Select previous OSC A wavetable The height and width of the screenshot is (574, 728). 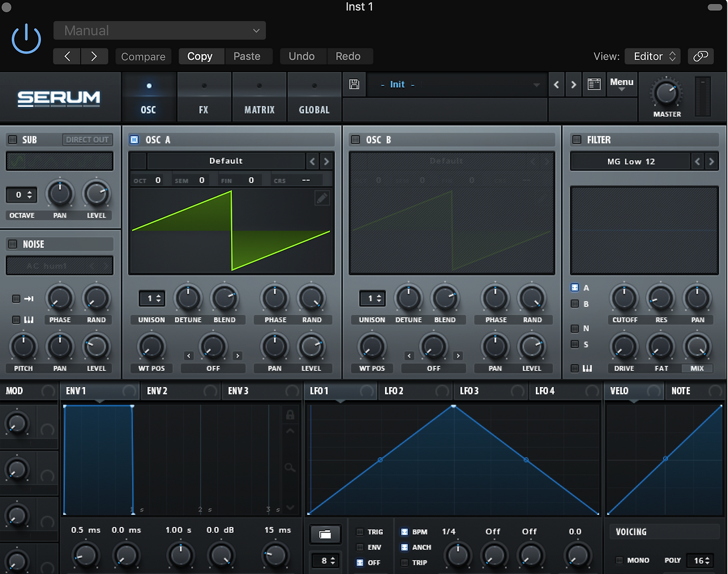point(312,161)
